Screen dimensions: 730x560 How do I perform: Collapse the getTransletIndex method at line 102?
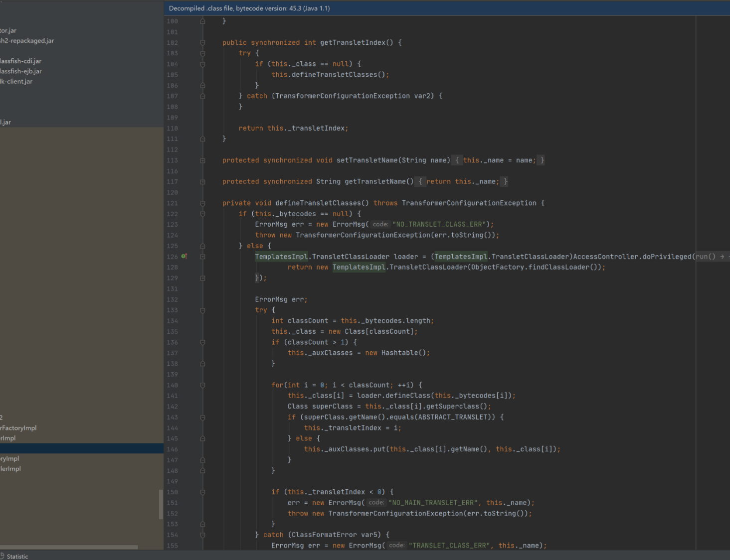[x=202, y=43]
